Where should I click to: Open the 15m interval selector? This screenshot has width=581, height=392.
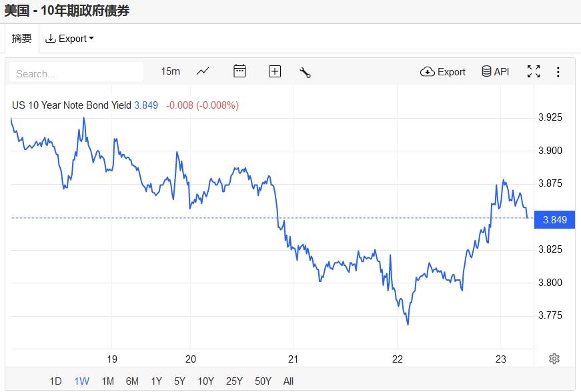[170, 71]
